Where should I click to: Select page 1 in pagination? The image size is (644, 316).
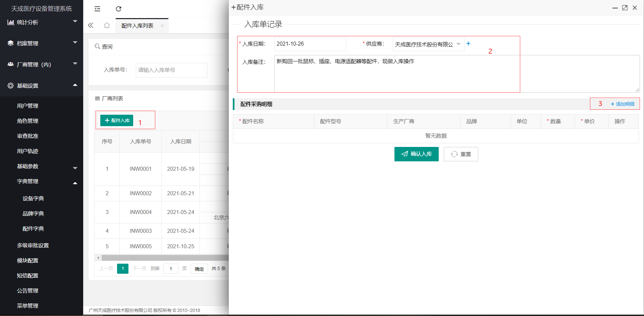coord(123,268)
